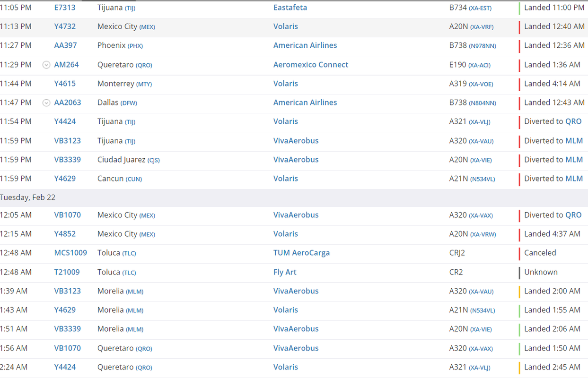Select origin "Monterrey (MTY)" cell
The width and height of the screenshot is (588, 378).
[x=124, y=84]
